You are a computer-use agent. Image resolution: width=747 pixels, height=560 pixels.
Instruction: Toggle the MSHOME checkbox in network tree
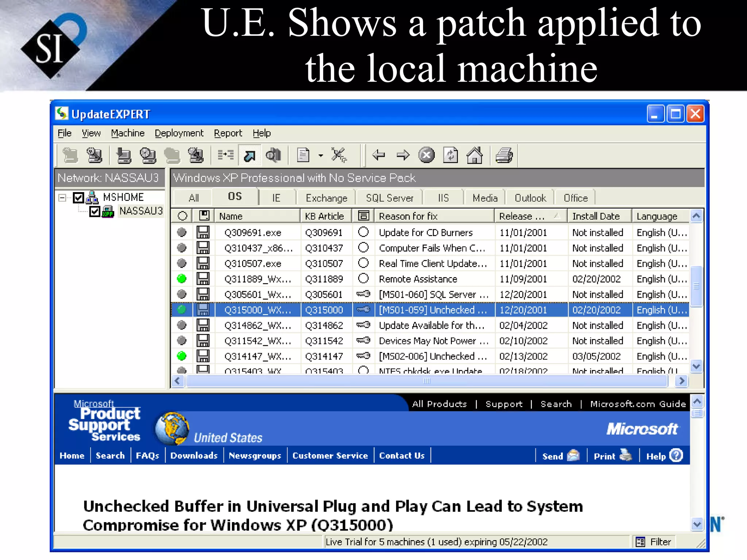click(x=78, y=198)
